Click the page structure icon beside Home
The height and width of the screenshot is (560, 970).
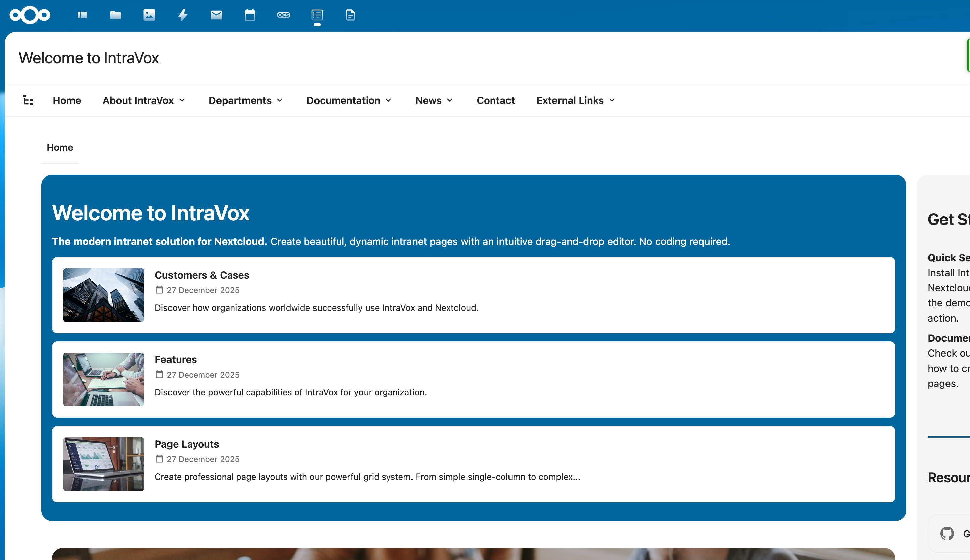28,100
